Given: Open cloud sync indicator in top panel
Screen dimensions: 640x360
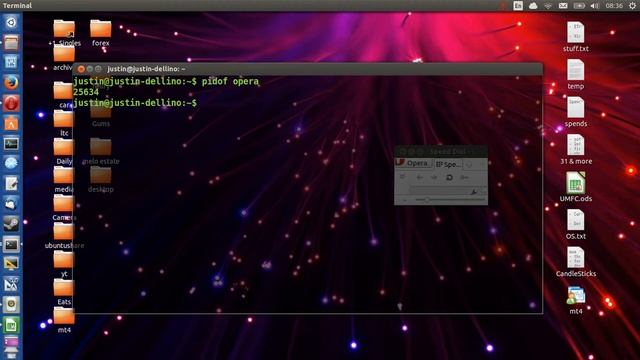Looking at the screenshot, I should coord(533,5).
